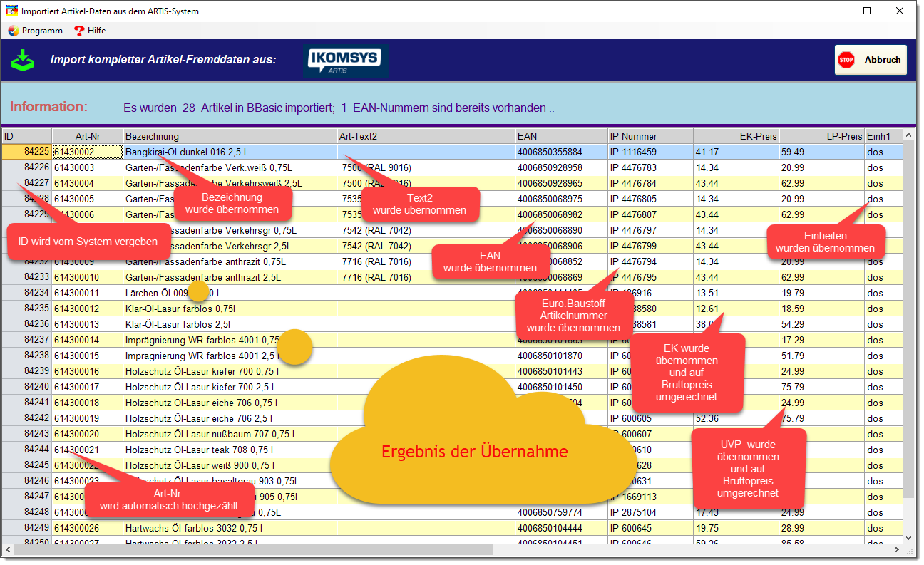The height and width of the screenshot is (565, 924).
Task: Click EAN cell 4006850759774
Action: (x=561, y=512)
